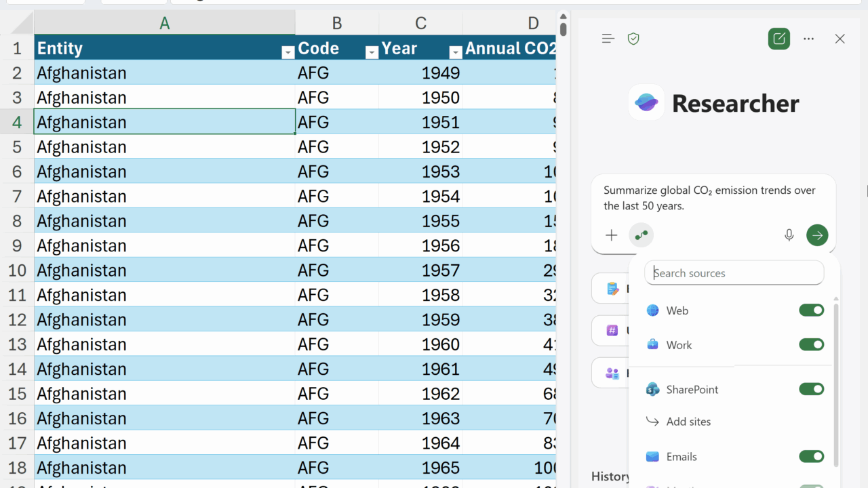868x488 pixels.
Task: Switch off the Emails source toggle
Action: coord(811,457)
